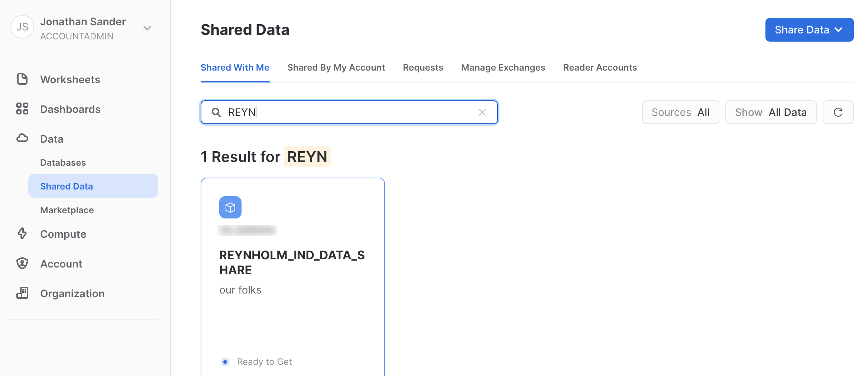The width and height of the screenshot is (868, 376).
Task: Expand the Jonathan Sander account menu
Action: point(147,28)
